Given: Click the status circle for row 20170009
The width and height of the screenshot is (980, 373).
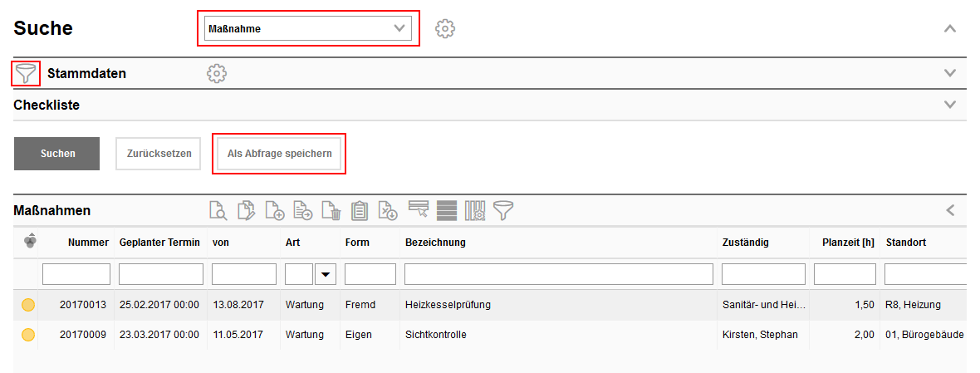Looking at the screenshot, I should pos(28,335).
